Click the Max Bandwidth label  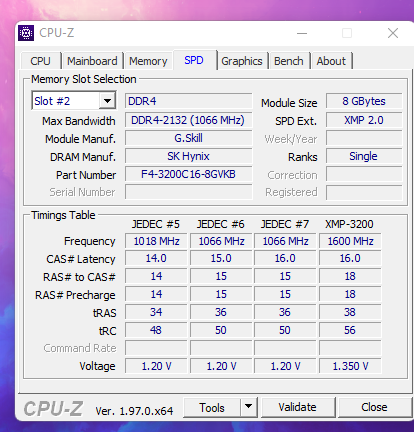(79, 121)
